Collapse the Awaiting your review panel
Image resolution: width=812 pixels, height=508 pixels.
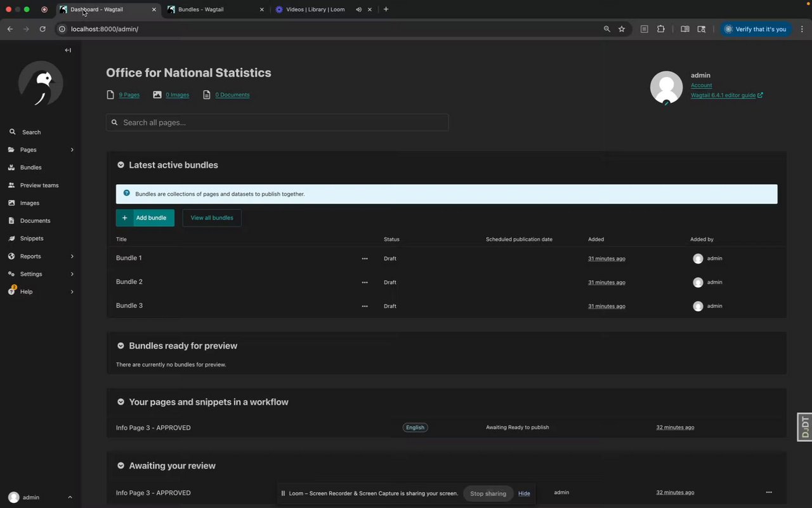pyautogui.click(x=121, y=465)
